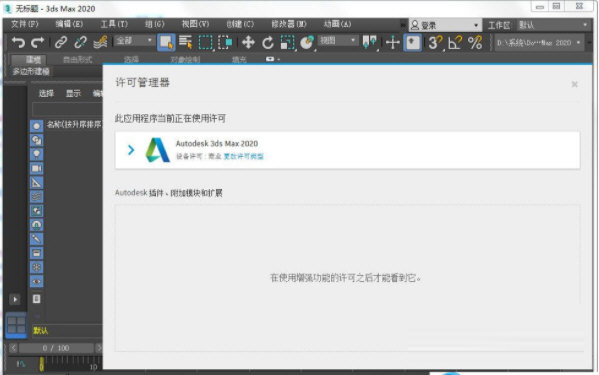
Task: Click 更改许可类型 link
Action: (243, 156)
